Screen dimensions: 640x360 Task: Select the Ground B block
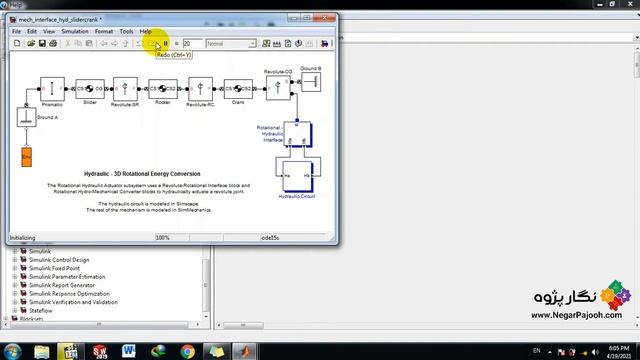pyautogui.click(x=311, y=82)
